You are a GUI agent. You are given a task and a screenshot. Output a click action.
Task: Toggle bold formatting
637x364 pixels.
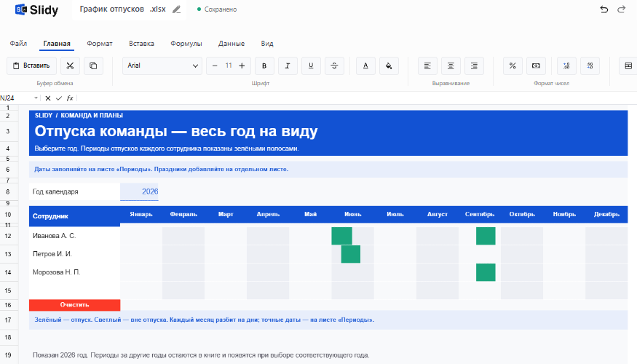[x=264, y=66]
